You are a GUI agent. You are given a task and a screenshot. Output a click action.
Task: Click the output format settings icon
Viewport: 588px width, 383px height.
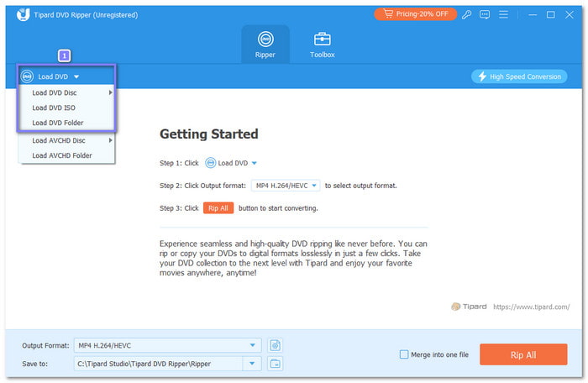(x=275, y=345)
